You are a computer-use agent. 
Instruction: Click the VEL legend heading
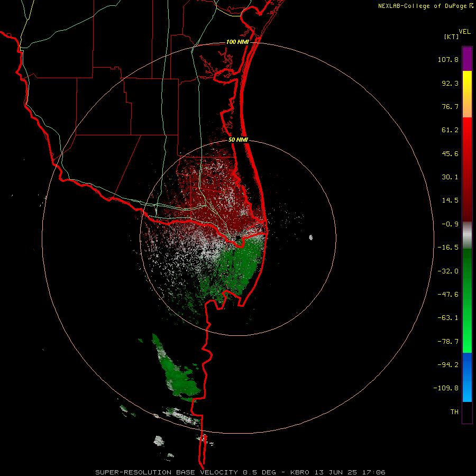(x=464, y=32)
